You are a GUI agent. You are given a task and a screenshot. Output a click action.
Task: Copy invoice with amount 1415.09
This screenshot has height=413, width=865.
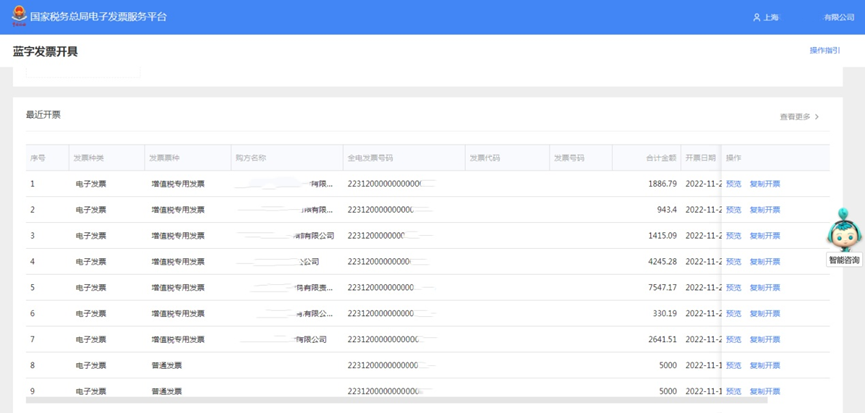coord(765,236)
